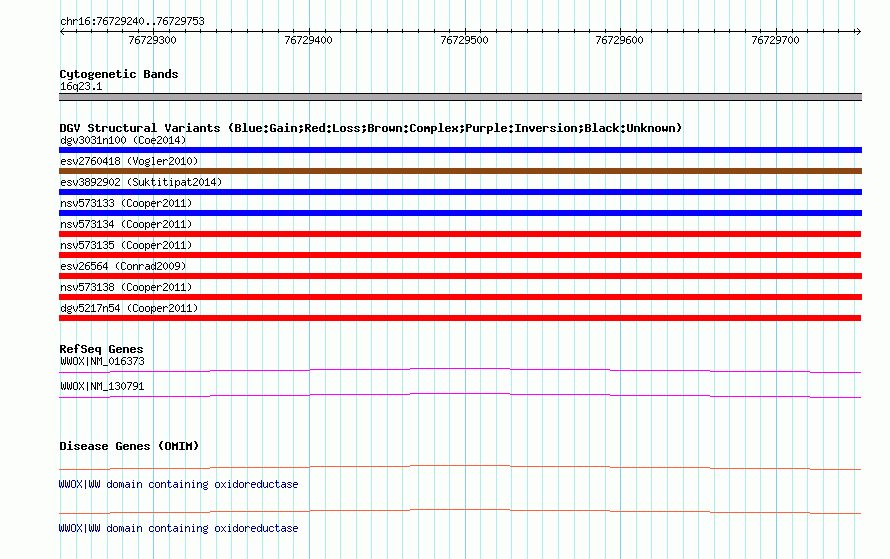Click the blue bar of esv3892902

pyautogui.click(x=460, y=192)
